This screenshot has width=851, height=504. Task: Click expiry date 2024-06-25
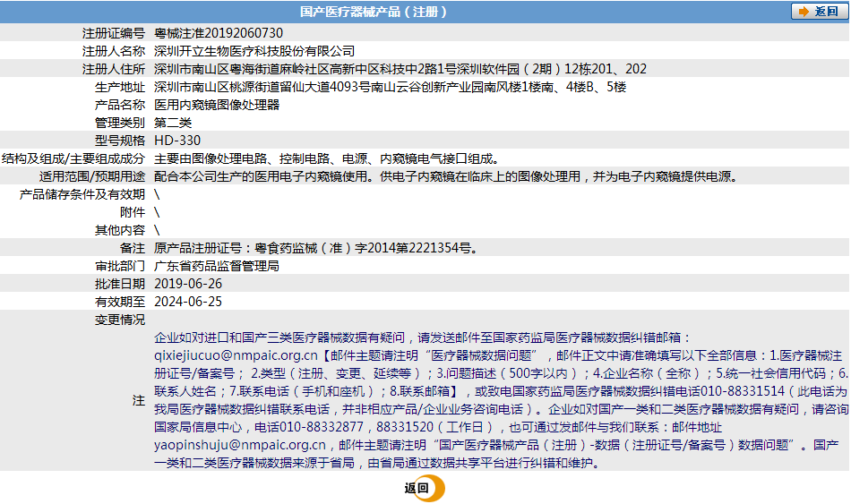pyautogui.click(x=188, y=302)
